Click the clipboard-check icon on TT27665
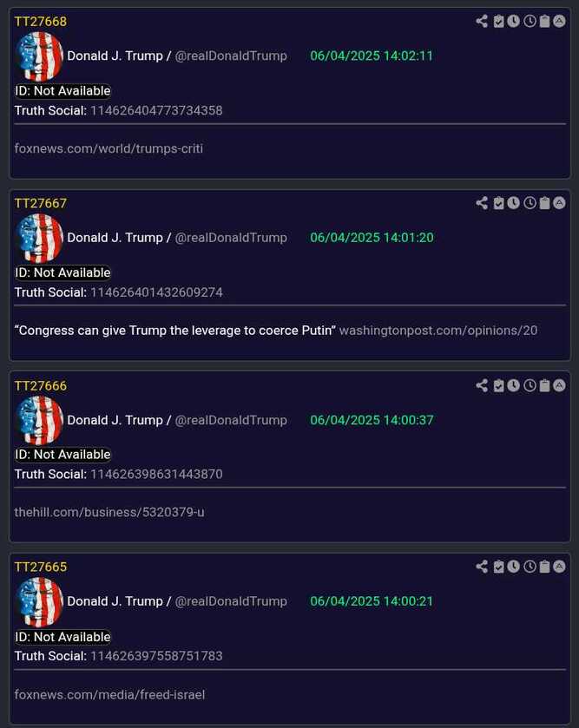Image resolution: width=579 pixels, height=728 pixels. click(x=498, y=567)
